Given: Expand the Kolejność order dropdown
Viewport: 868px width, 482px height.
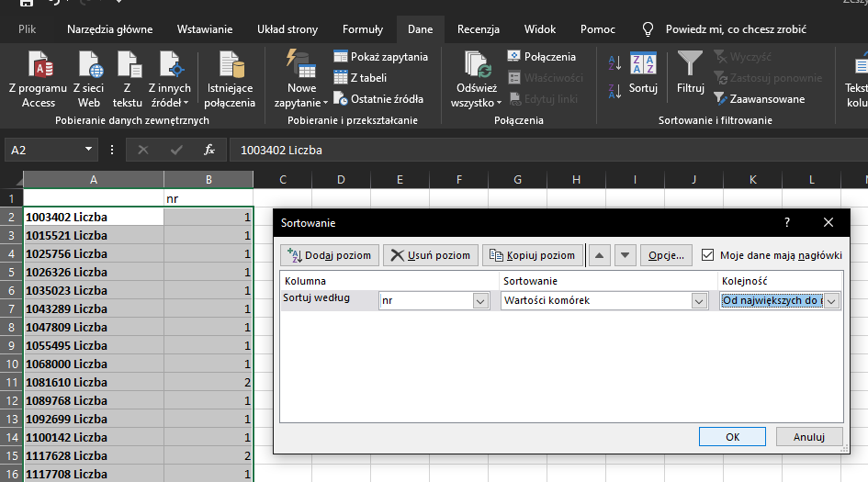Looking at the screenshot, I should 831,301.
